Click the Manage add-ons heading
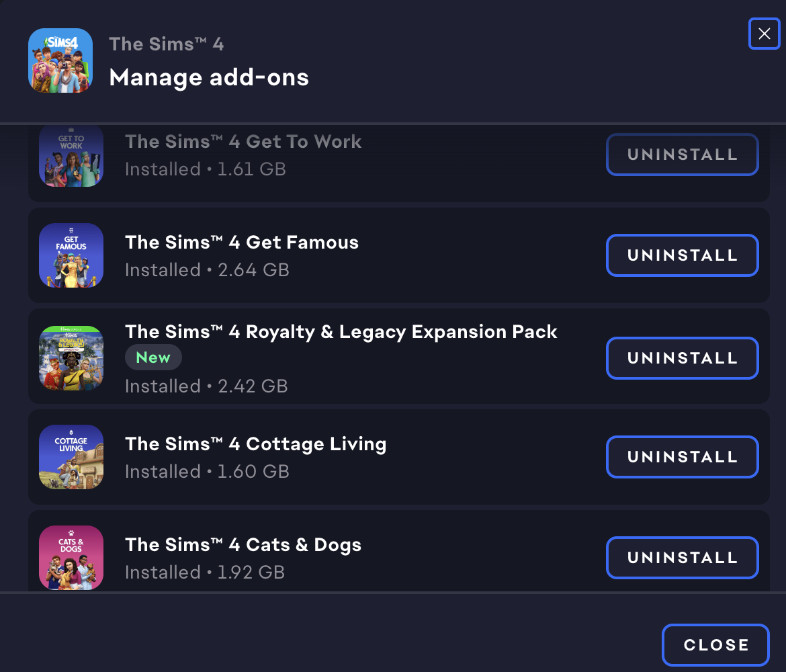This screenshot has height=672, width=786. [209, 78]
